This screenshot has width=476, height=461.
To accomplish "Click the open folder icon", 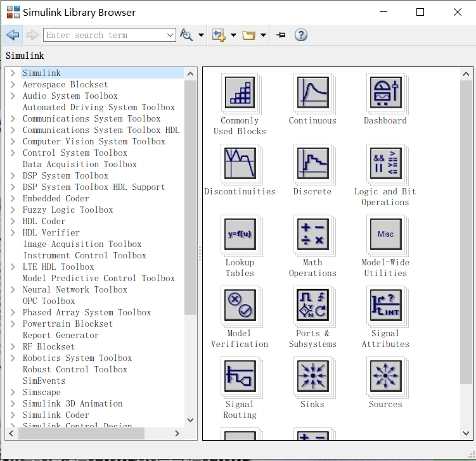I will click(x=248, y=35).
